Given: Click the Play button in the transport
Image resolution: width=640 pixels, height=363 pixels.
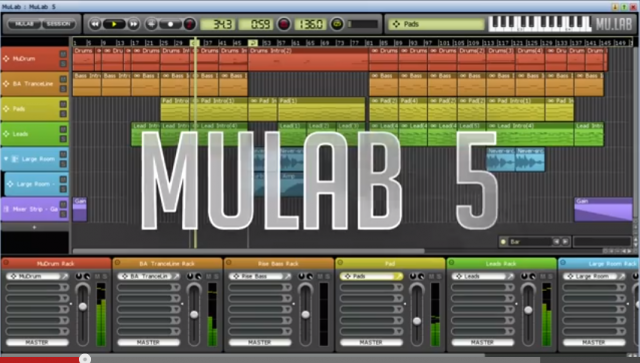Looking at the screenshot, I should [x=114, y=24].
